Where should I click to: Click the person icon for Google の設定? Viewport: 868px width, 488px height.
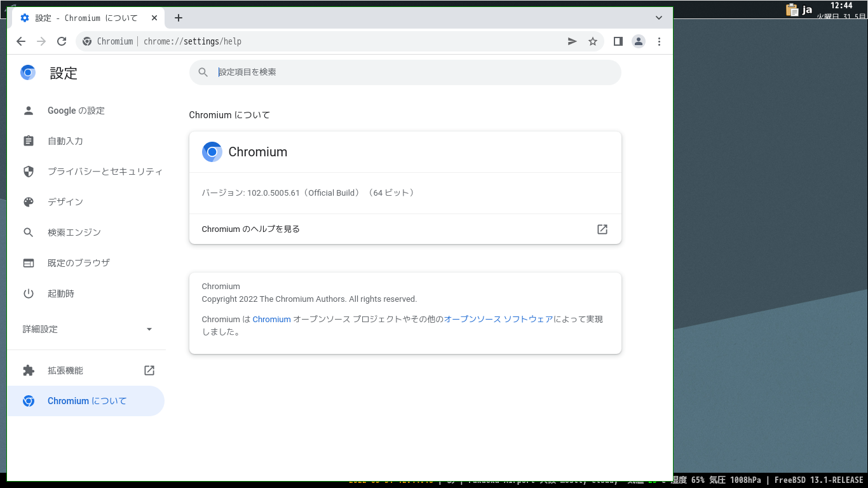point(29,111)
